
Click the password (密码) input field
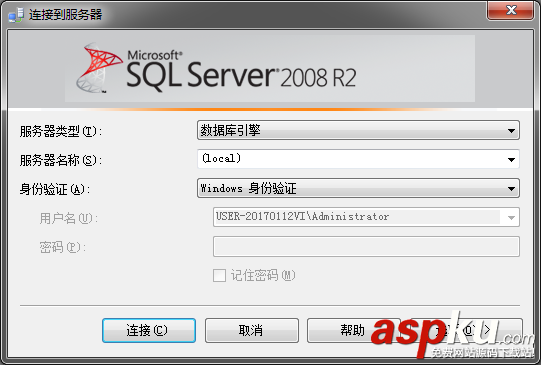coord(366,246)
